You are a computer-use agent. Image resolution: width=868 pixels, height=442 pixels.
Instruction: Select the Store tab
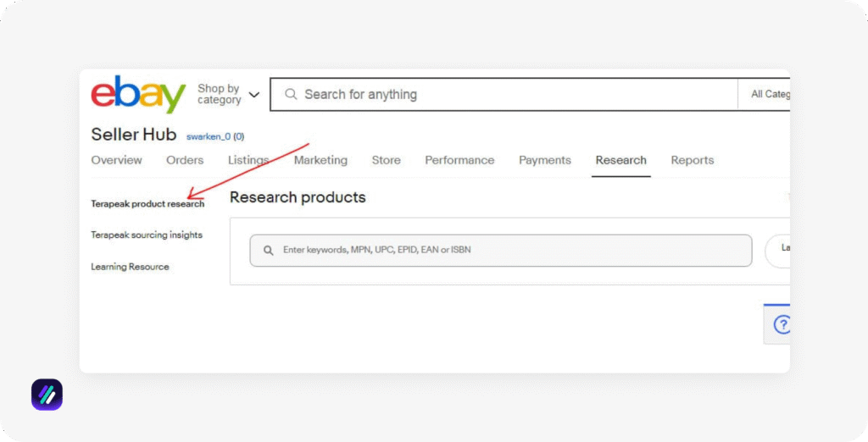pos(386,160)
